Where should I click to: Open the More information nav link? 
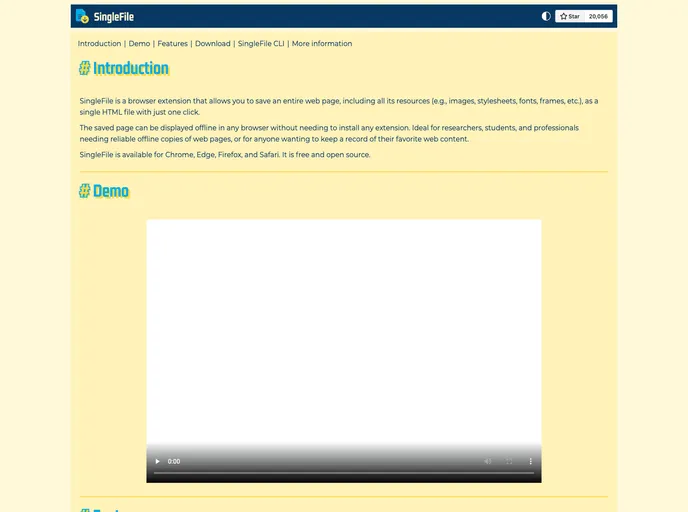coord(322,43)
